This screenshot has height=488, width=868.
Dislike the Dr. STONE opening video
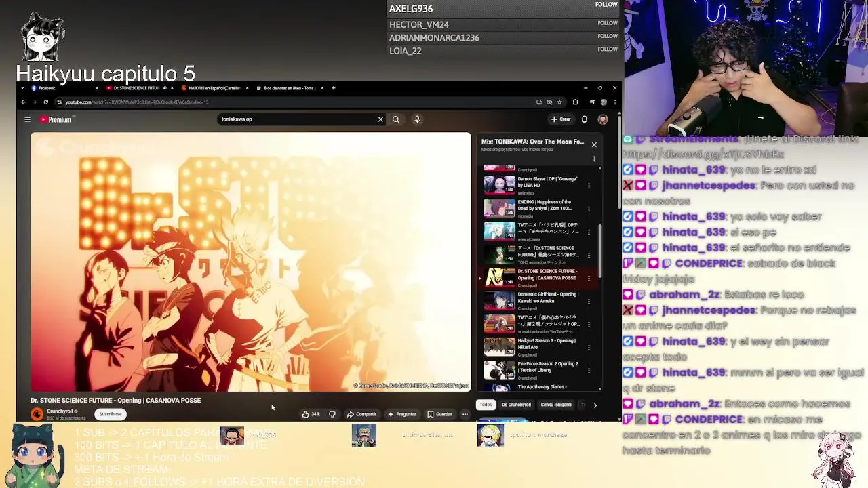pyautogui.click(x=332, y=414)
